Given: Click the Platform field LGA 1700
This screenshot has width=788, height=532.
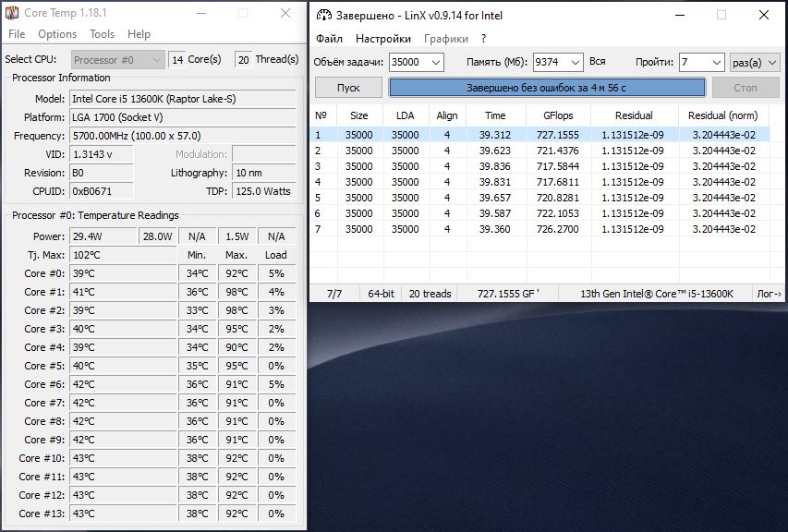Looking at the screenshot, I should [182, 117].
